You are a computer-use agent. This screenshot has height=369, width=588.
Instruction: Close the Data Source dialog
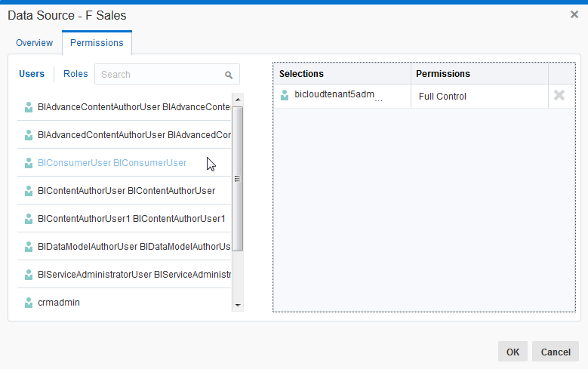574,14
